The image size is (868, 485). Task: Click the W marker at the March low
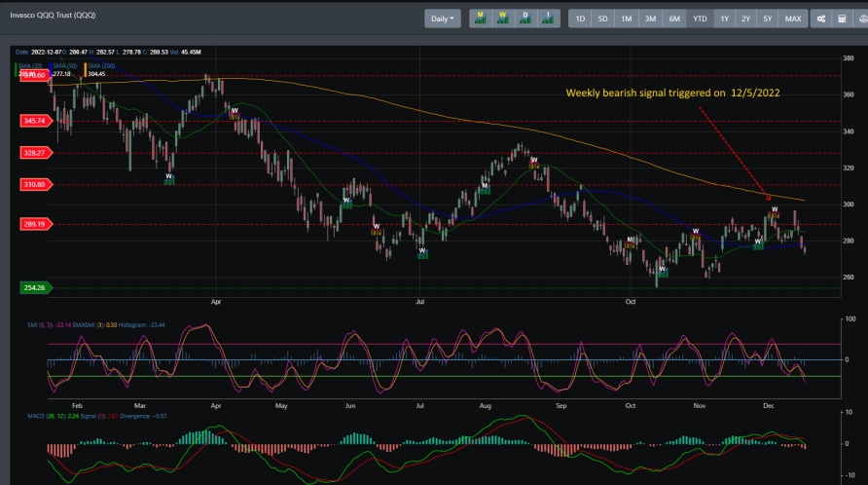169,177
